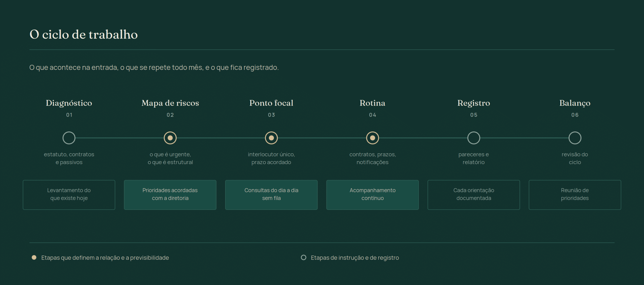
Task: Select the Rotina step 04 timeline node
Action: click(x=372, y=138)
